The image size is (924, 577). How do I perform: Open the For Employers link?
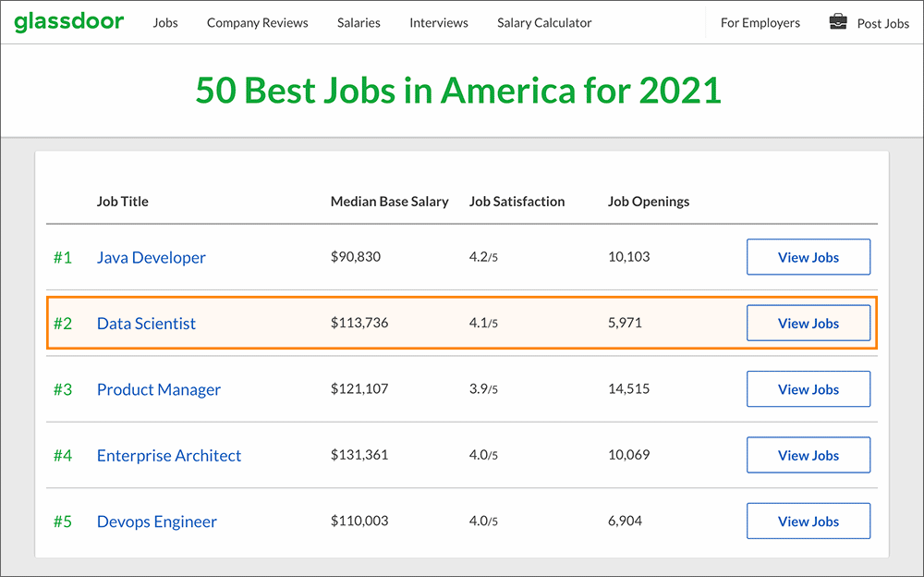pyautogui.click(x=760, y=22)
